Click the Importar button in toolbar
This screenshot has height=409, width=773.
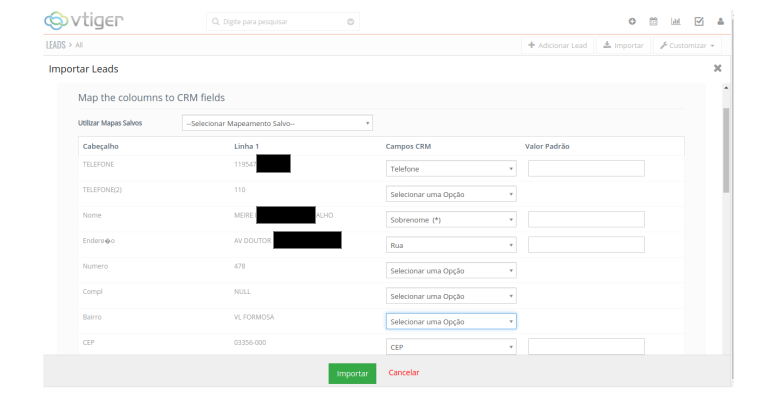click(x=623, y=45)
